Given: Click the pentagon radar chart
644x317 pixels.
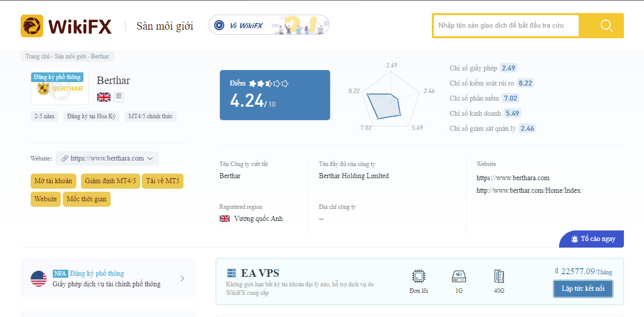Looking at the screenshot, I should click(x=391, y=98).
